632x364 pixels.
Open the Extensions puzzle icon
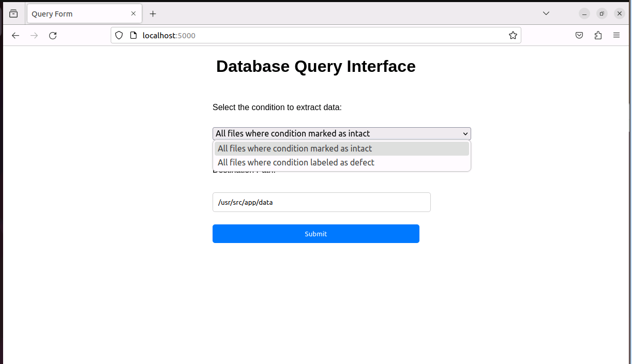[598, 36]
